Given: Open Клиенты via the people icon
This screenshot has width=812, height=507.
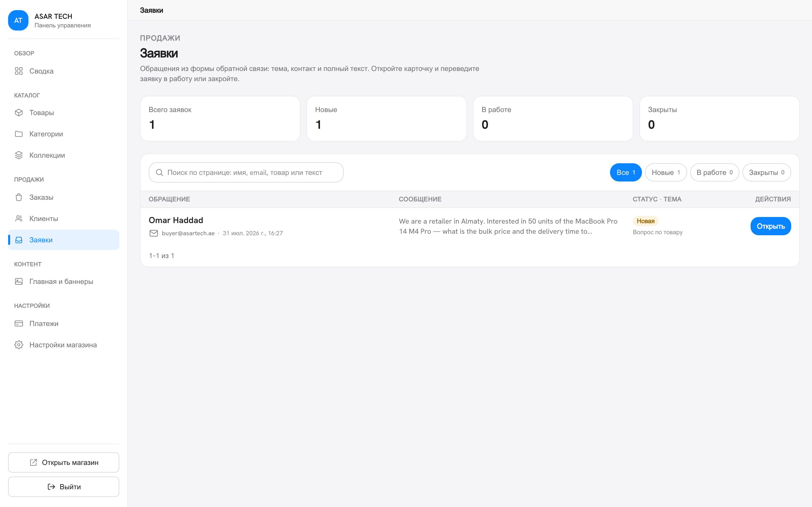Looking at the screenshot, I should point(19,219).
